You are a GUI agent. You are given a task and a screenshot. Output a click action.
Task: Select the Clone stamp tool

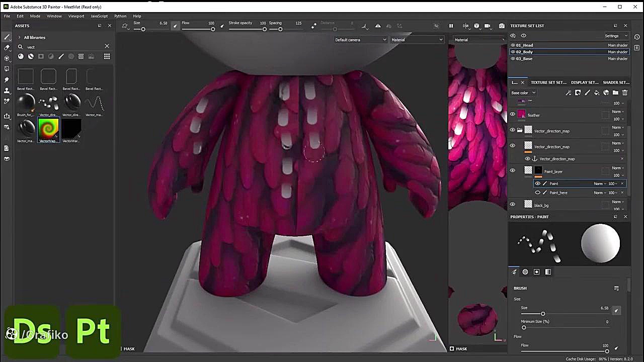pos(7,90)
